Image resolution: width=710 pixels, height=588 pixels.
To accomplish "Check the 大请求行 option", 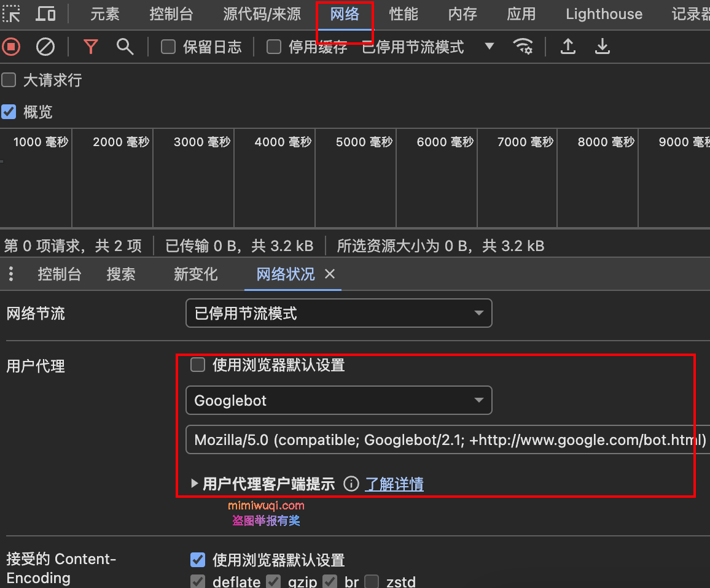I will pos(9,80).
